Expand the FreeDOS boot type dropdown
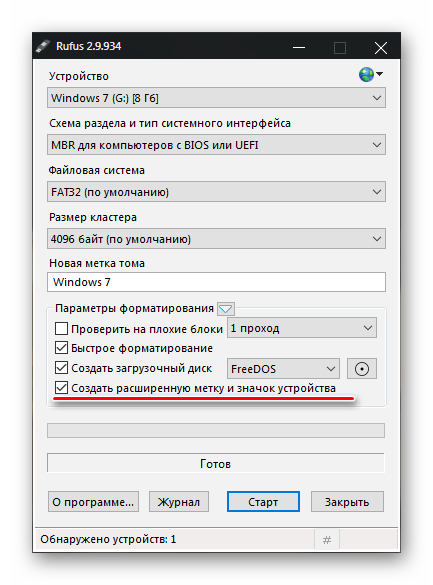Screen dimensions: 433x585 click(283, 369)
